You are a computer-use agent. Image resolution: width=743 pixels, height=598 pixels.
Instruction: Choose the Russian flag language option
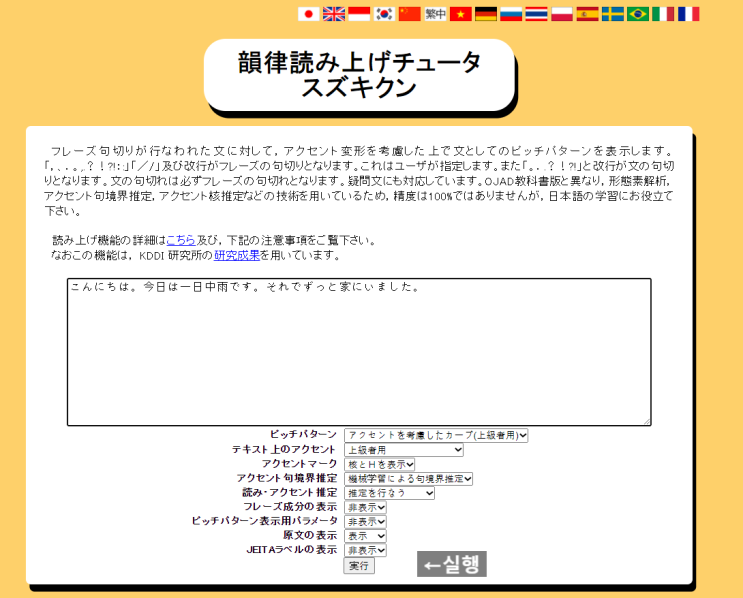[511, 14]
